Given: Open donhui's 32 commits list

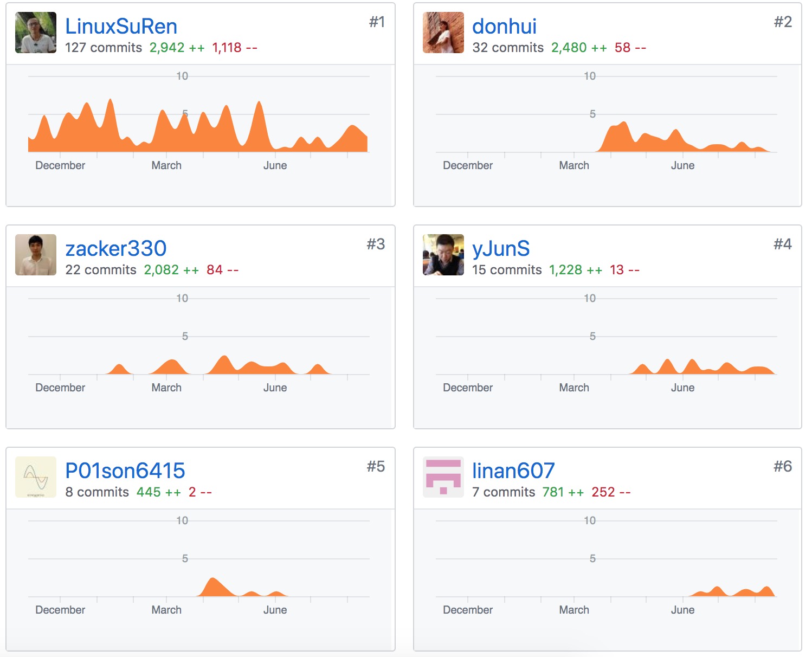Looking at the screenshot, I should tap(508, 48).
